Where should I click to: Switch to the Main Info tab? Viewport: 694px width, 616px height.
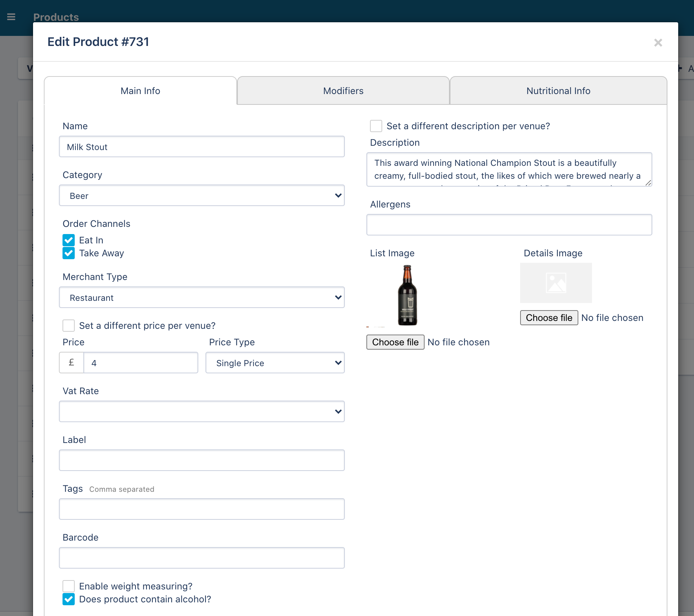coord(140,91)
